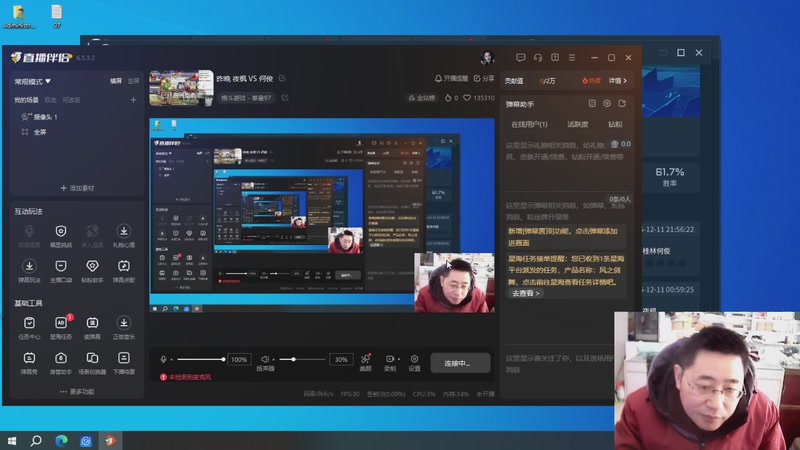Click settings icon in 弹幕助手 header
This screenshot has height=450, width=800.
(607, 104)
